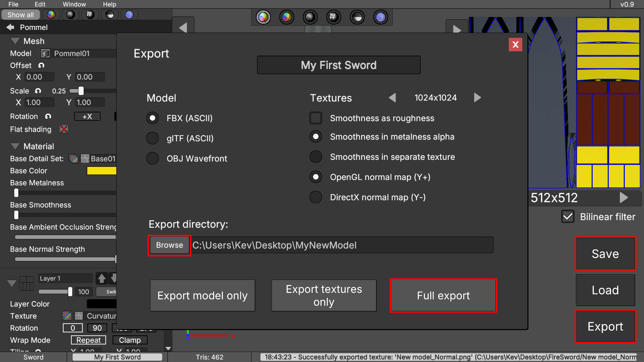Click Browse for export directory
The width and height of the screenshot is (644, 362).
point(169,245)
